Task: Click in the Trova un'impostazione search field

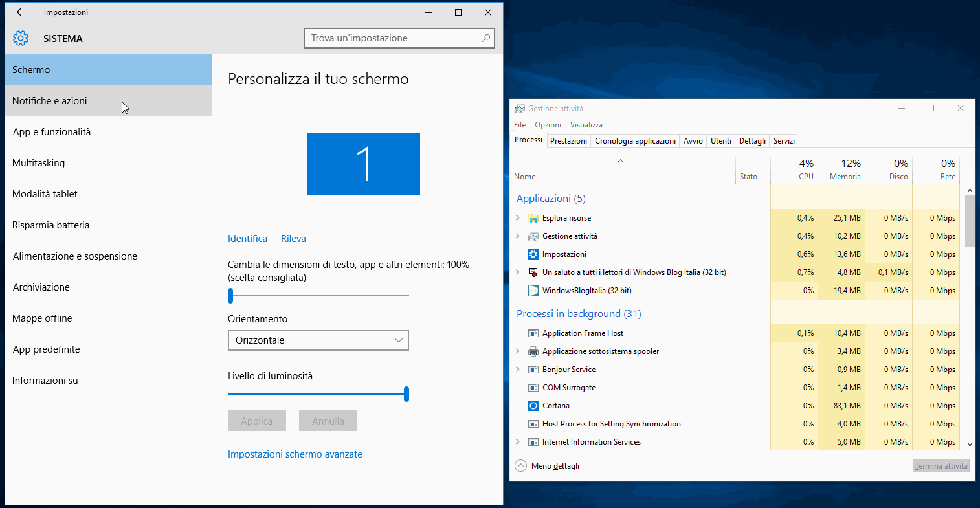Action: point(399,38)
